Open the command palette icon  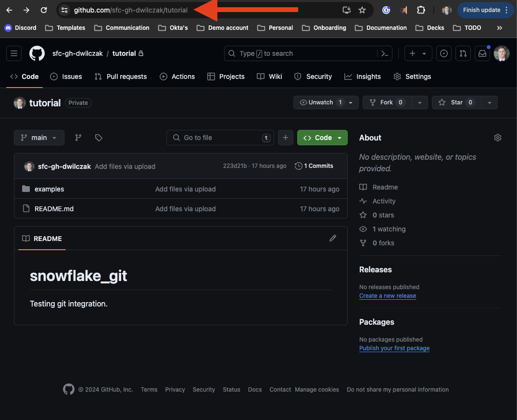[x=384, y=53]
